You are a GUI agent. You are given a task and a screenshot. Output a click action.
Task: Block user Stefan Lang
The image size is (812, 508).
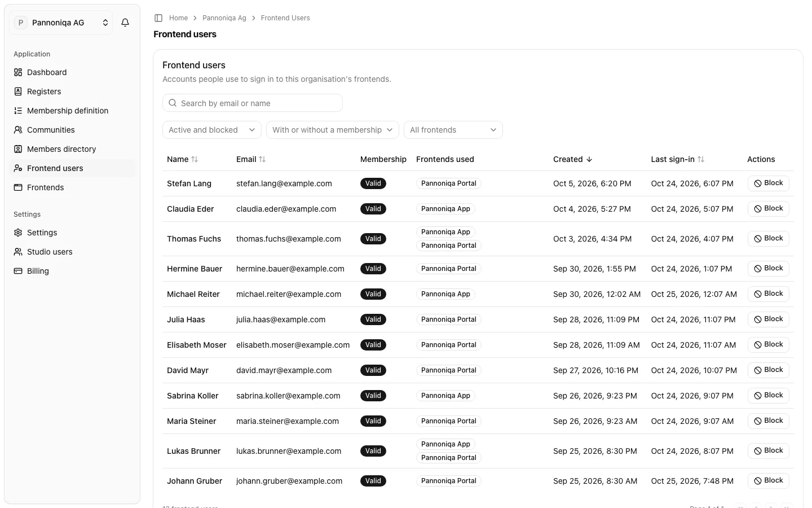coord(769,183)
